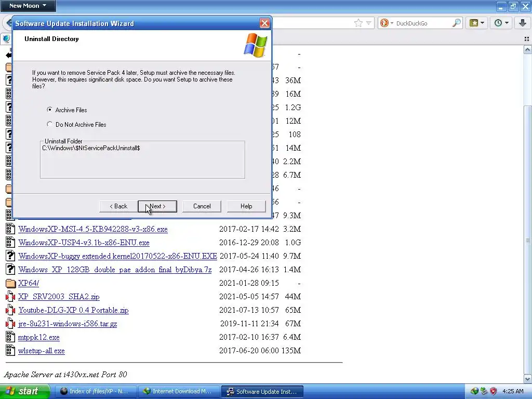This screenshot has height=399, width=532.
Task: Download WindowsXP-USP4-v3.1b-x86-ENU.exe
Action: point(84,243)
